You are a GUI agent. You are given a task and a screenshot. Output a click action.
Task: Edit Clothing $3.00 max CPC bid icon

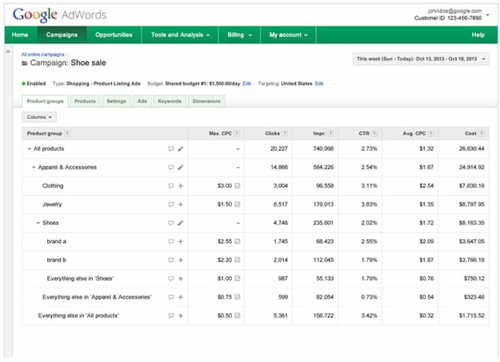(237, 186)
